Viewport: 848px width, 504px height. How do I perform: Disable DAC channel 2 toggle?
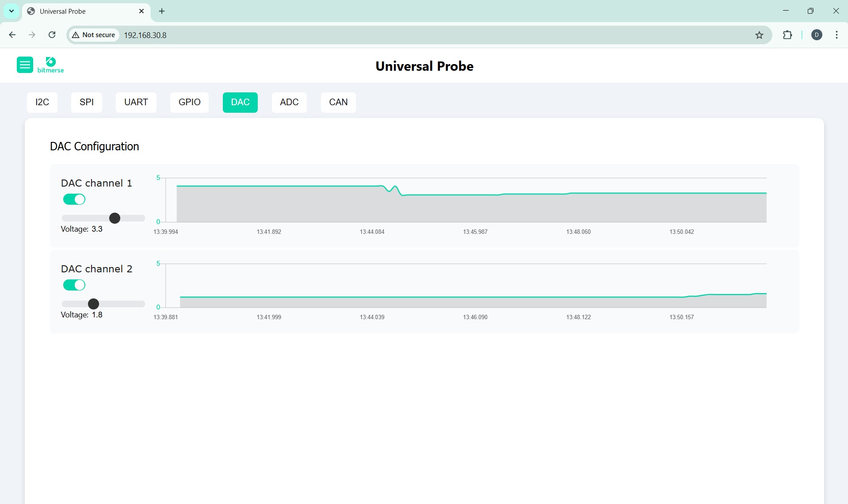coord(74,285)
